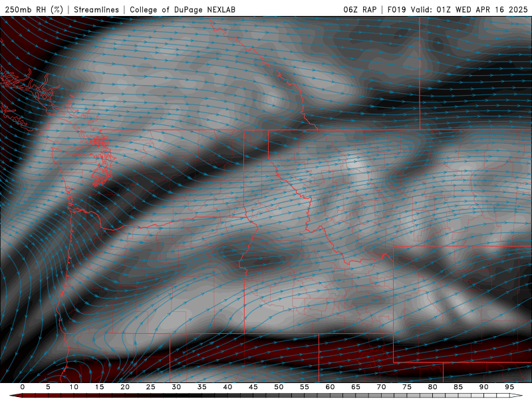Click the colorbar label '0'
Viewport: 532px width, 399px height.
[23, 387]
